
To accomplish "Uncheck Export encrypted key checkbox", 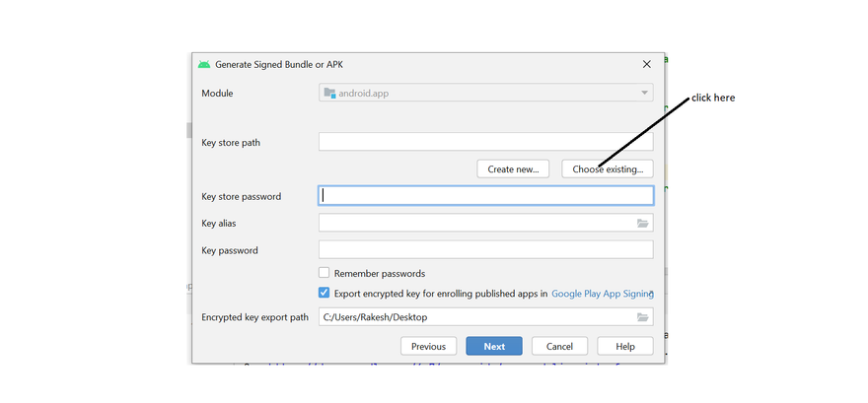I will coord(324,293).
